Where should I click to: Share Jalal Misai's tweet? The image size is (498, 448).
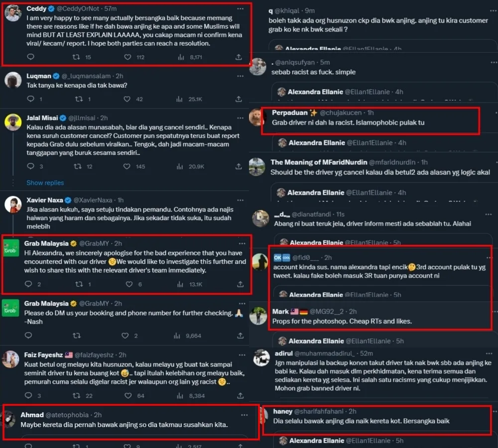[239, 166]
